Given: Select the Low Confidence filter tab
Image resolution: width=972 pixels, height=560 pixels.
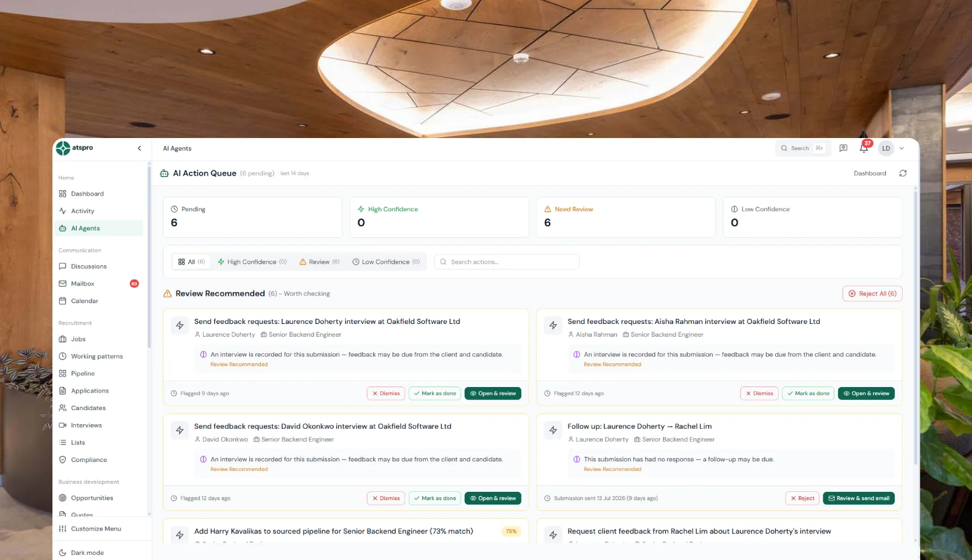Looking at the screenshot, I should pyautogui.click(x=386, y=262).
